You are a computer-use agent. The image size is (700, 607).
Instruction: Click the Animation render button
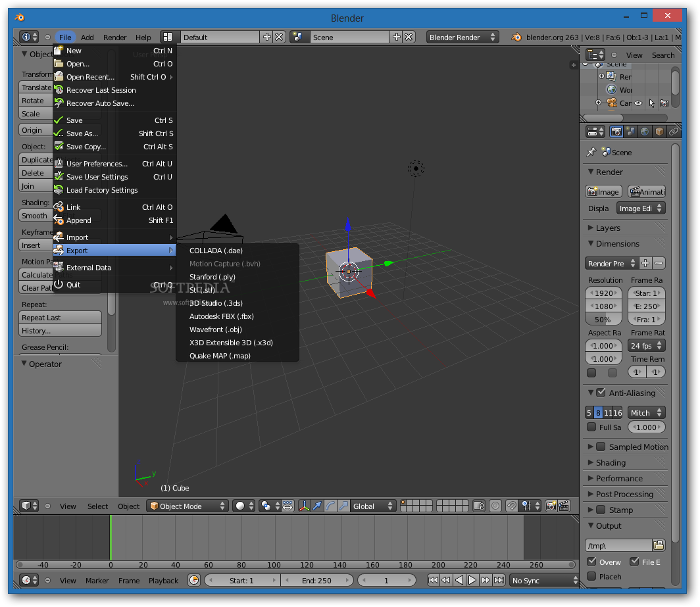click(x=646, y=191)
